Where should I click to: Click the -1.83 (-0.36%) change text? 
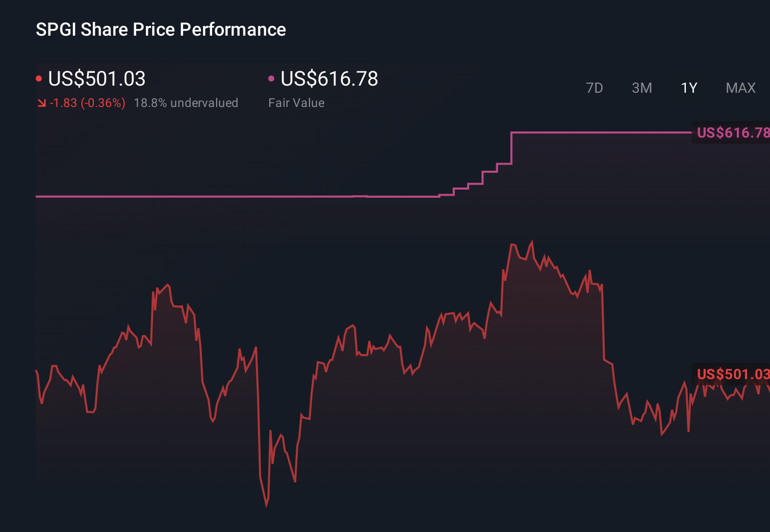(x=87, y=103)
